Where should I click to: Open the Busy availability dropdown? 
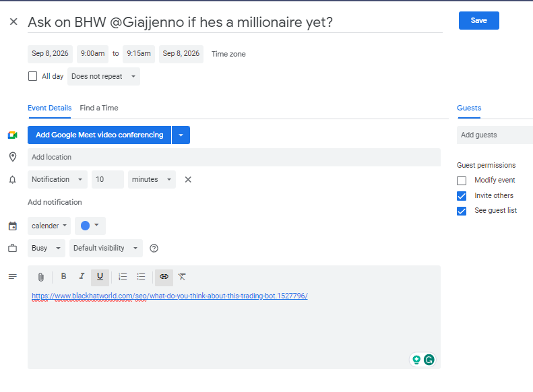coord(46,249)
